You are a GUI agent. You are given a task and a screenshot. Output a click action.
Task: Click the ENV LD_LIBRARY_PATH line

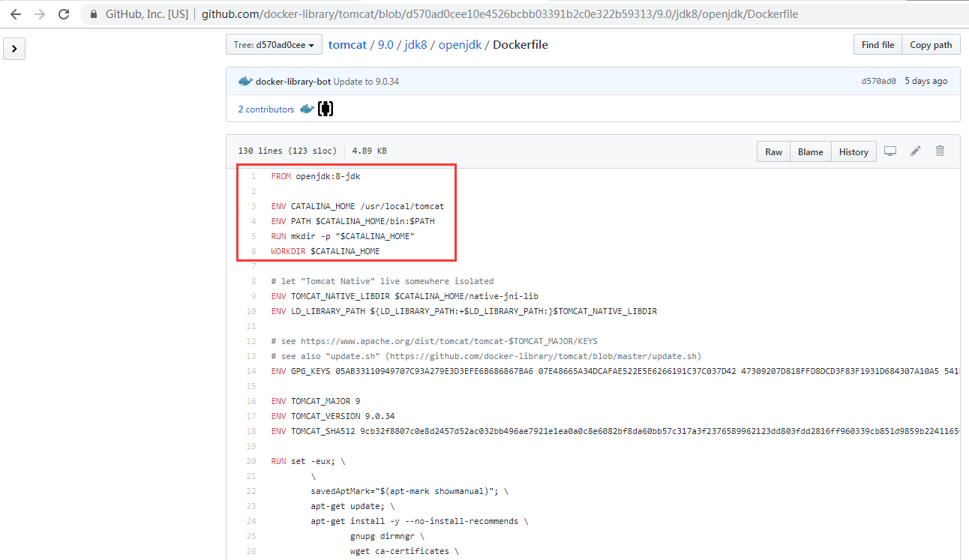tap(463, 311)
